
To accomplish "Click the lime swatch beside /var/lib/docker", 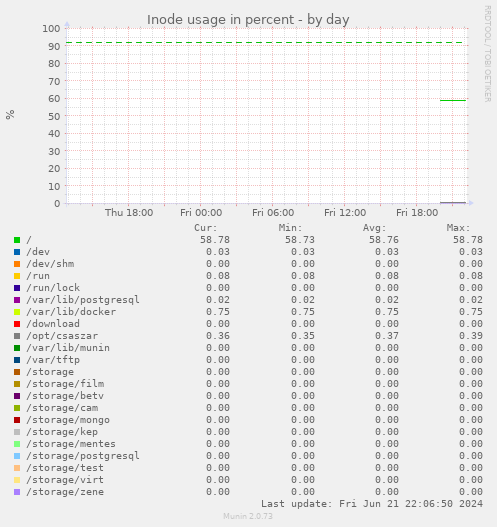I will (x=17, y=312).
